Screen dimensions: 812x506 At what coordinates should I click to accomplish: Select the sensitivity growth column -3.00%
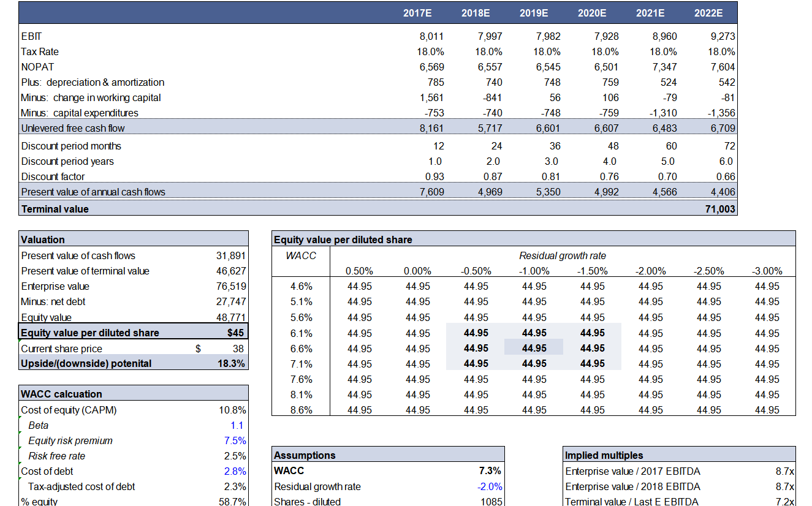(x=767, y=271)
